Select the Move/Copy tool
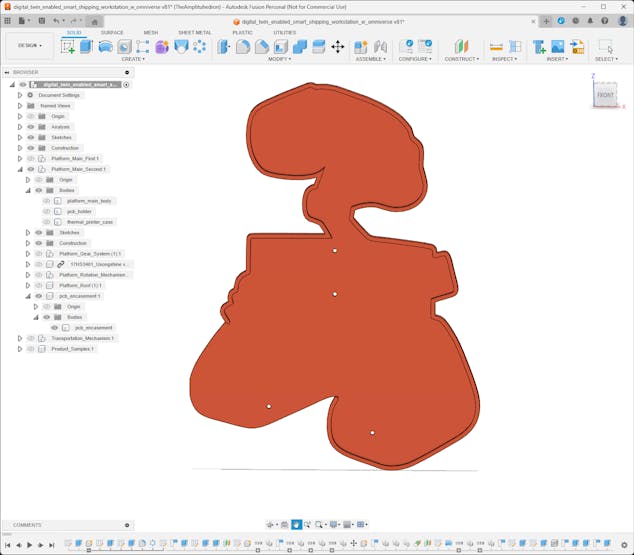Viewport: 634px width, 555px height. (337, 47)
